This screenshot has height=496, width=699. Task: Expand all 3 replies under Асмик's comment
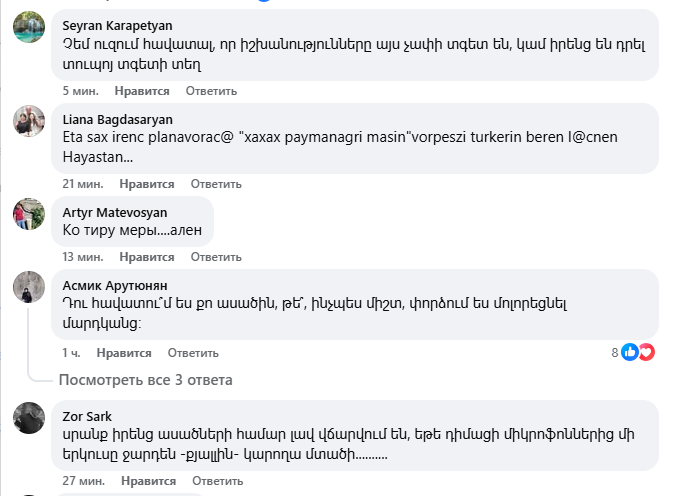pos(145,380)
